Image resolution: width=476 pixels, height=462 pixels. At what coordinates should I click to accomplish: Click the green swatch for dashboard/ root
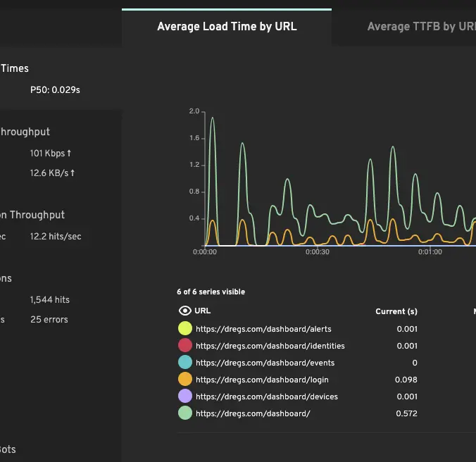coord(185,413)
